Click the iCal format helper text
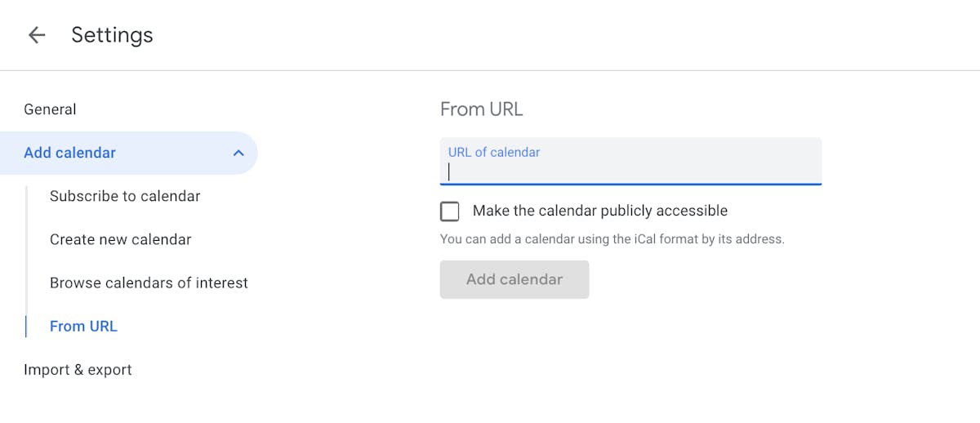 click(x=612, y=239)
